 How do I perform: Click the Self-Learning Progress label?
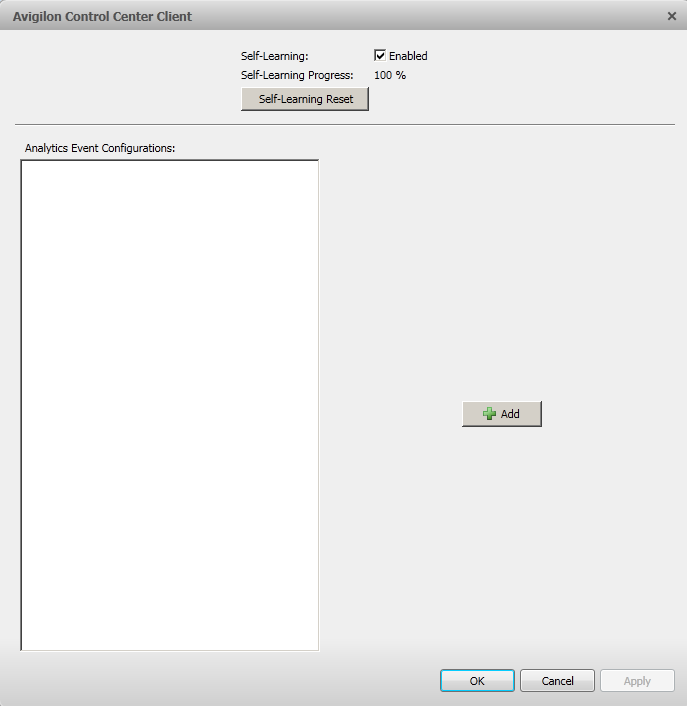297,75
